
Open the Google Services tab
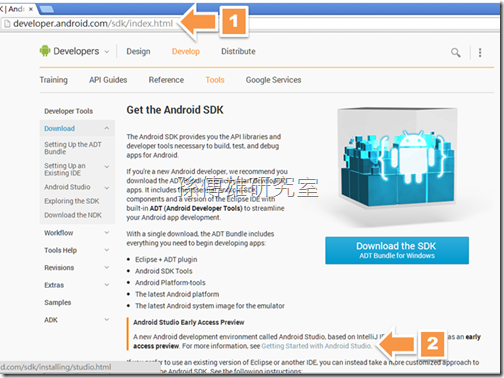pyautogui.click(x=273, y=80)
